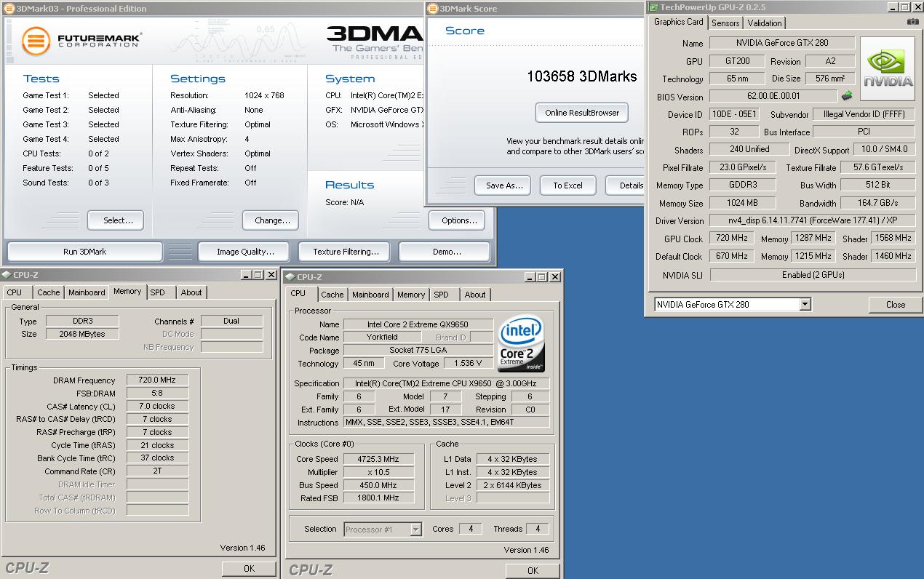The width and height of the screenshot is (924, 579).
Task: Open the Online ResultBrowser
Action: 582,113
